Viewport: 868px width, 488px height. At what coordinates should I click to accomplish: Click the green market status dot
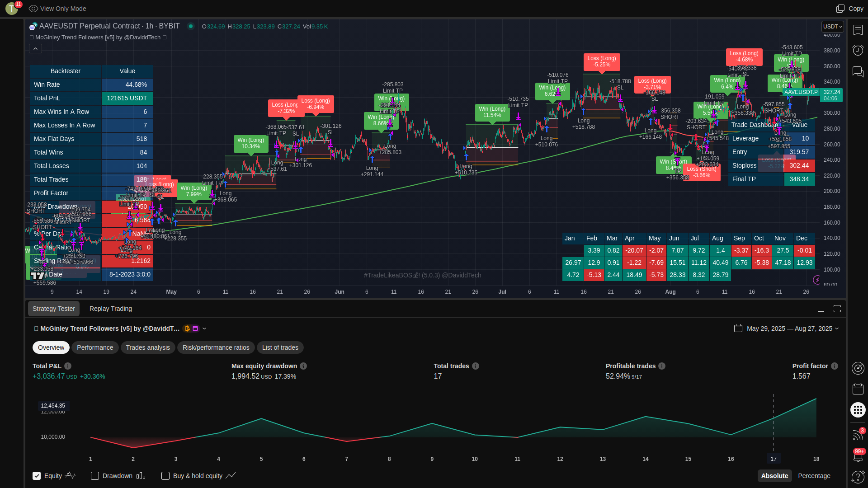191,26
